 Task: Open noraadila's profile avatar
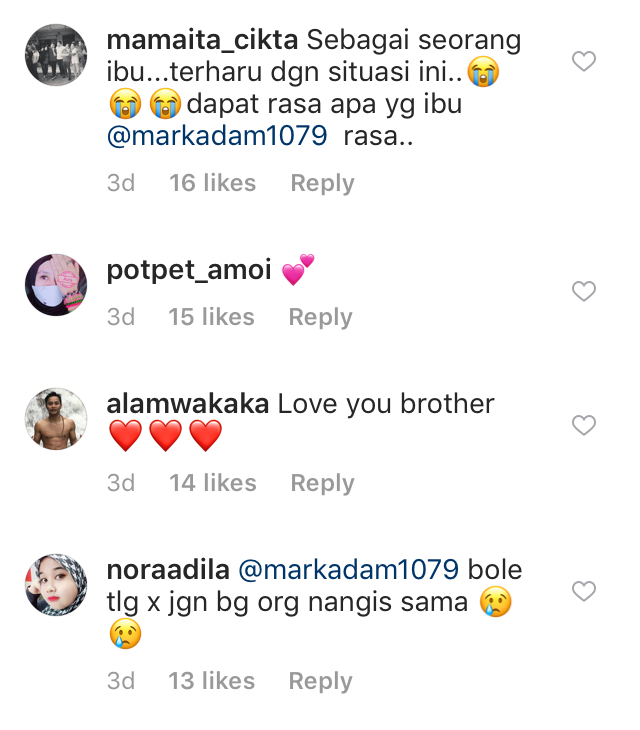click(x=56, y=585)
